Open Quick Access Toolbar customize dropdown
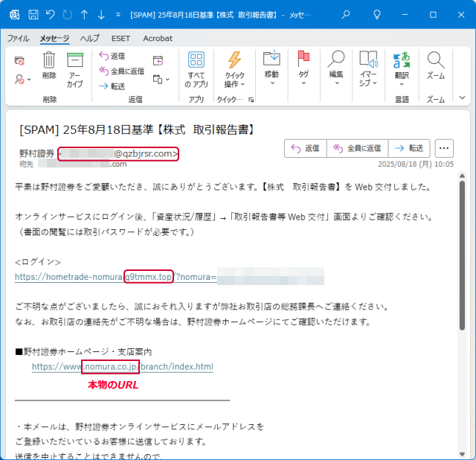 click(x=118, y=15)
